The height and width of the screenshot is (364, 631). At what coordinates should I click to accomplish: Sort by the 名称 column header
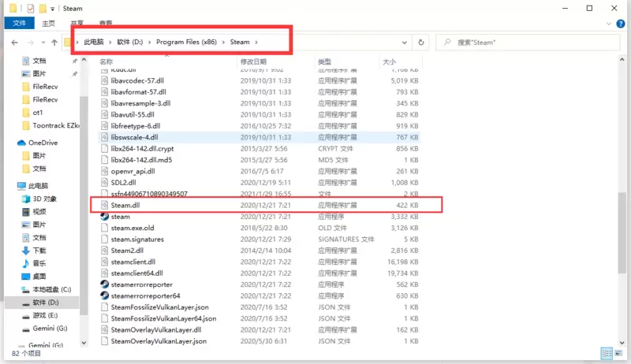tap(106, 61)
